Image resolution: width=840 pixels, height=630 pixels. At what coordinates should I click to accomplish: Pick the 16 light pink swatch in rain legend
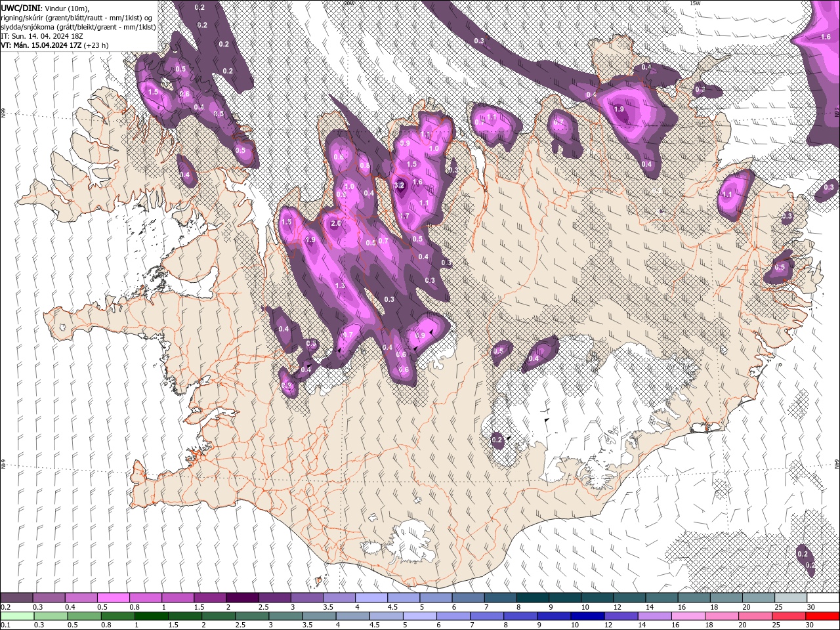689,616
